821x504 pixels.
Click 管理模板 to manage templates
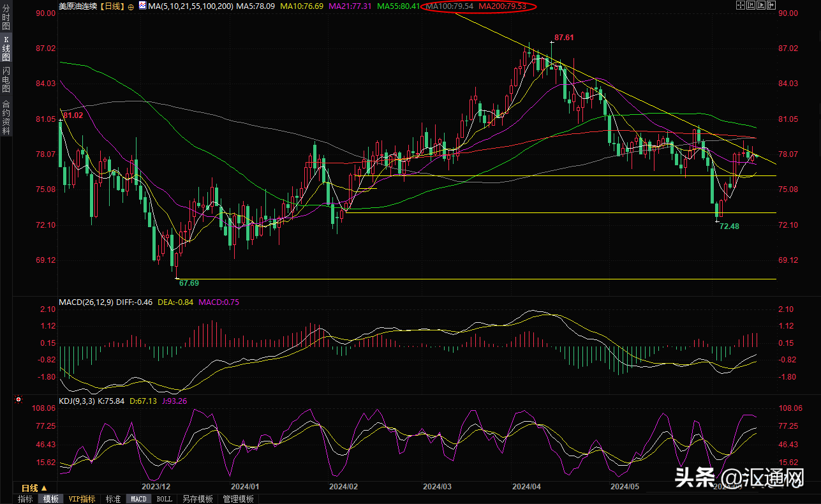238,499
